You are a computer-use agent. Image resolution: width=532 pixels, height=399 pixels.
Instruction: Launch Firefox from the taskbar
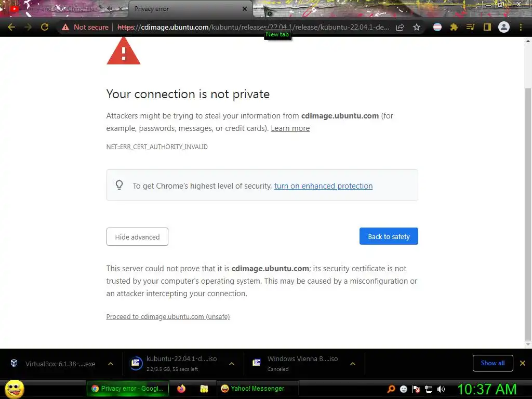(181, 389)
